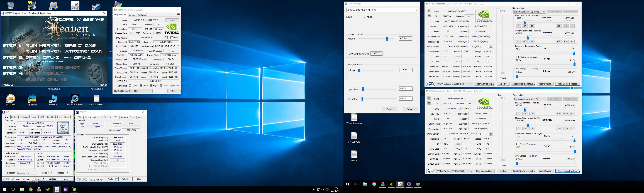
Task: Click Donate PayPal in second NVIDIA Inspector
Action: point(431,171)
